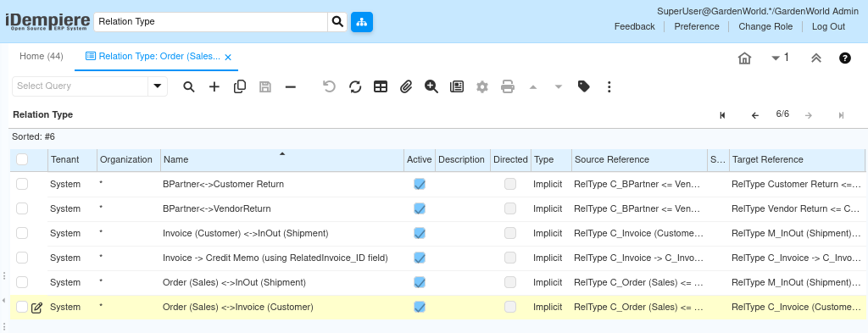Click the tag Label icon
The image size is (868, 333).
pyautogui.click(x=583, y=86)
